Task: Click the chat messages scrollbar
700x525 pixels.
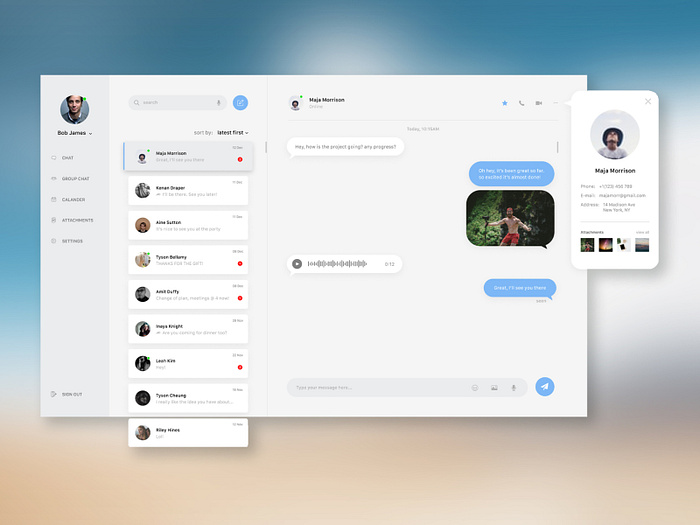Action: tap(558, 147)
